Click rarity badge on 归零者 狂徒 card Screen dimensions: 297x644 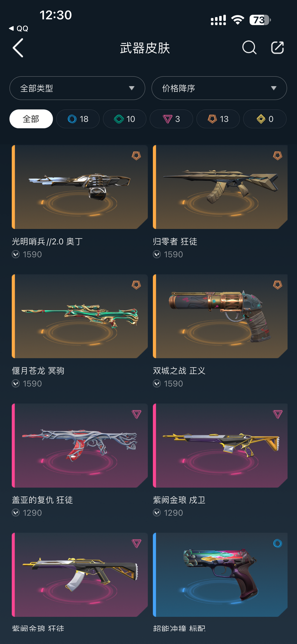277,156
